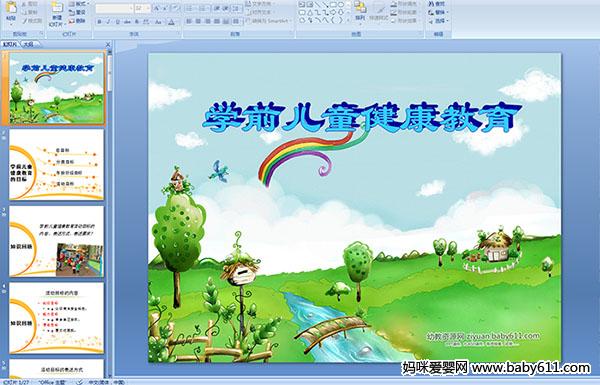Viewport: 600px width, 385px height.
Task: Toggle Bold formatting
Action: (99, 22)
